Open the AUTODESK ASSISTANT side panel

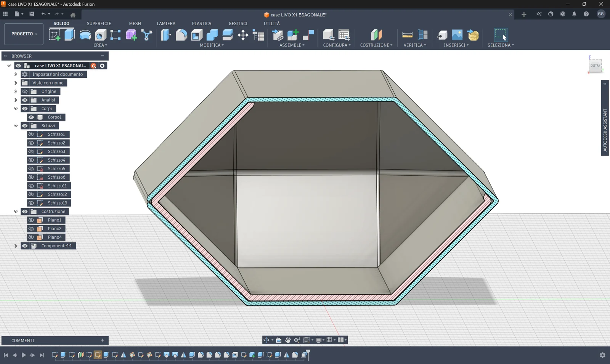(605, 118)
